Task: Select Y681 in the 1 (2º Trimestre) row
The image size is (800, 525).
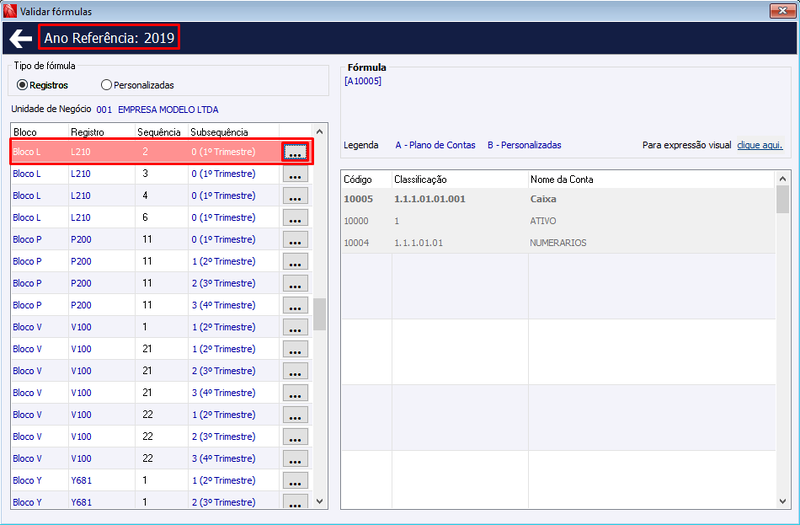Action: 81,481
